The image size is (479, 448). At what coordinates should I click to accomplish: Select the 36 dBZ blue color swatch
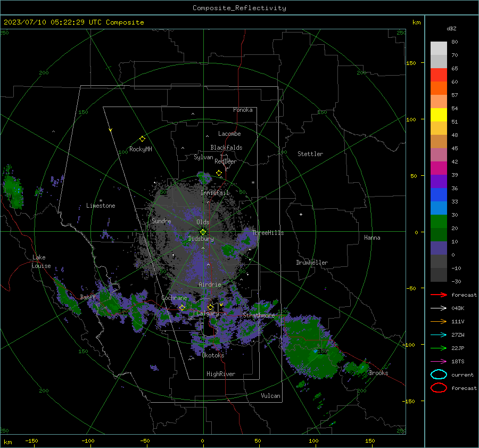pyautogui.click(x=439, y=195)
